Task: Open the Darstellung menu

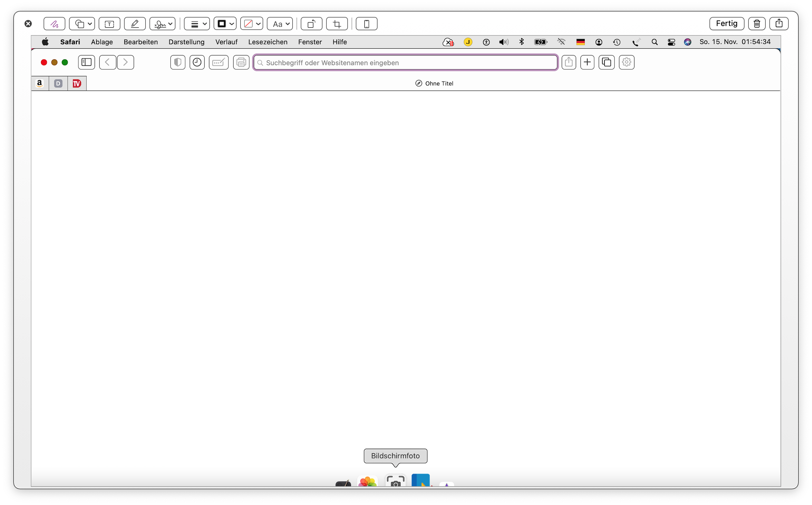Action: click(x=186, y=42)
